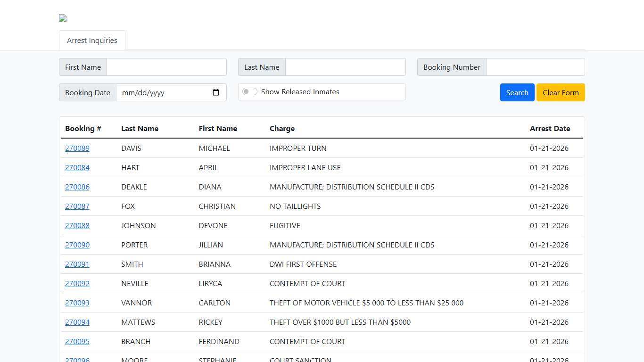Open booking 270095 for Ferdinand Branch
Image resolution: width=644 pixels, height=362 pixels.
(77, 342)
